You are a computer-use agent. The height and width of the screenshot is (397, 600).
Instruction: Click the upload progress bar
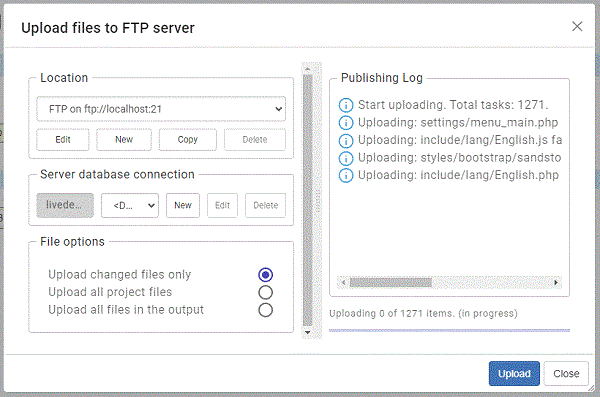(x=449, y=330)
